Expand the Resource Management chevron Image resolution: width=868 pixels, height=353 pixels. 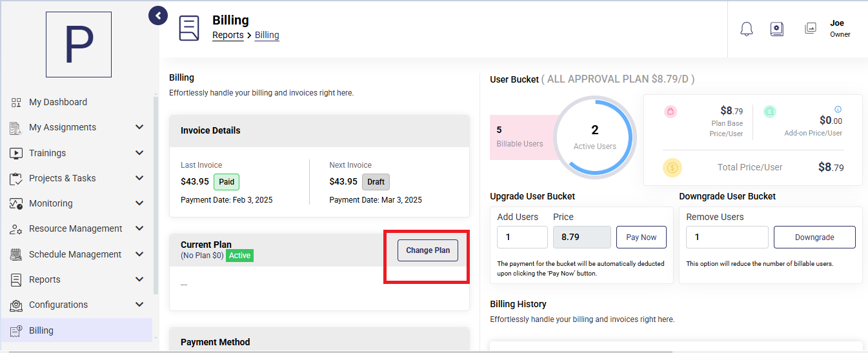coord(139,228)
